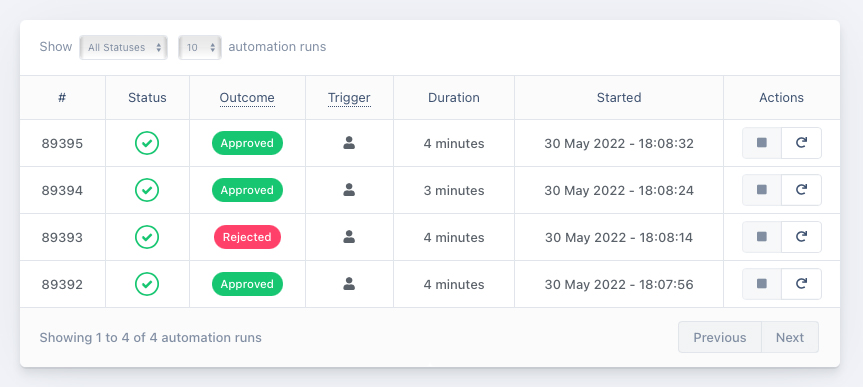This screenshot has width=863, height=387.
Task: Rerun automation run 89394
Action: [801, 190]
